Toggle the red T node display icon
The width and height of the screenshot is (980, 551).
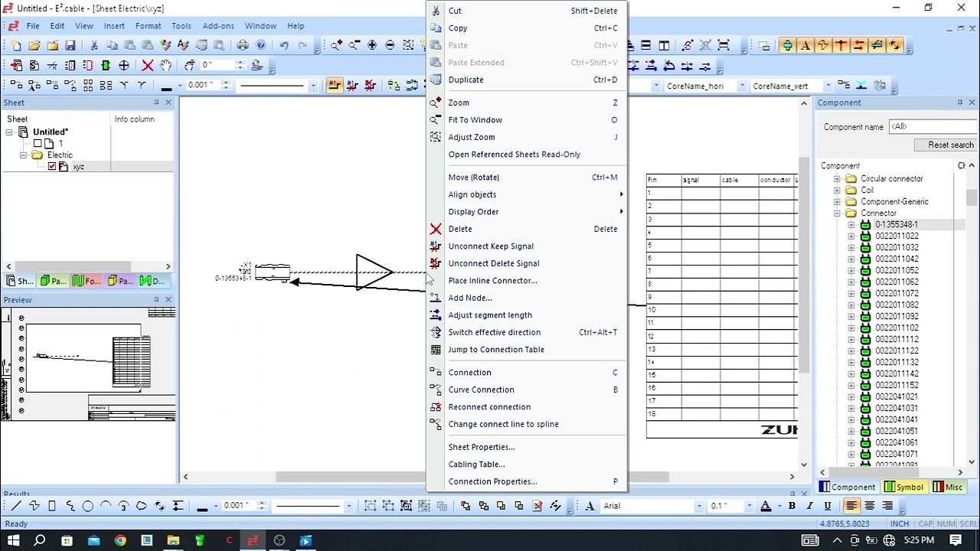tap(841, 46)
